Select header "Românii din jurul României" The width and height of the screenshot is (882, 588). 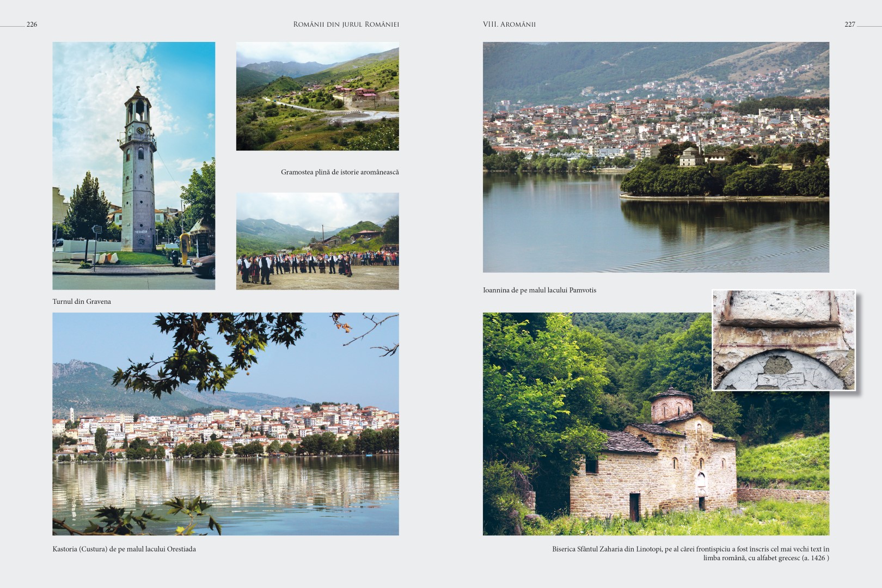coord(346,24)
